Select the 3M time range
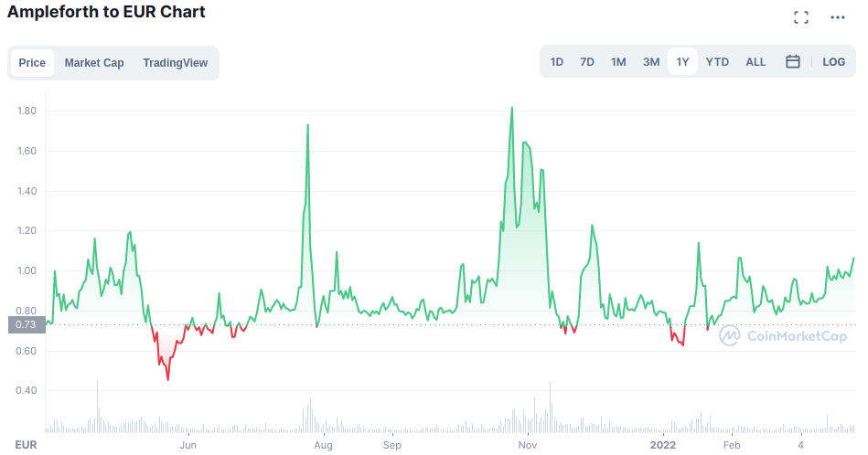 [651, 62]
